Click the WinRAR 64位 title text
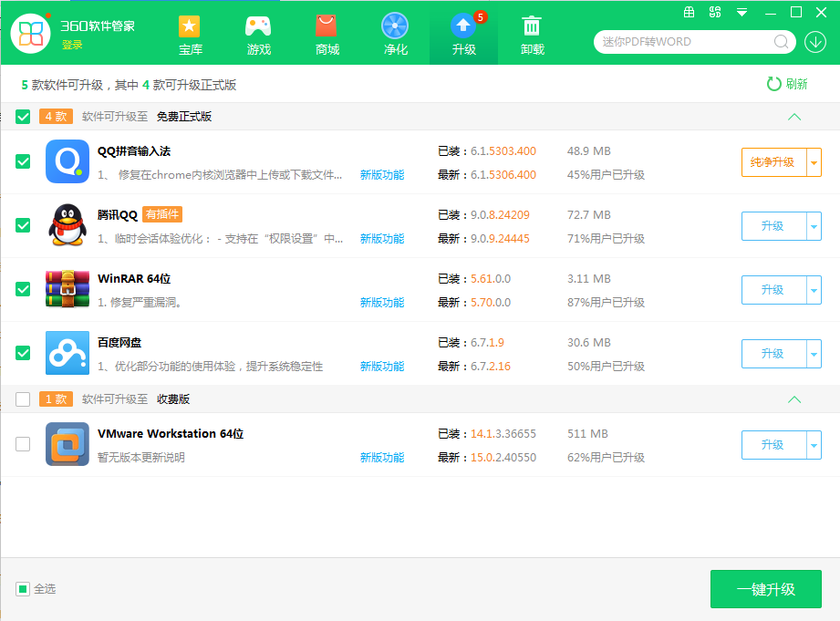Image resolution: width=840 pixels, height=621 pixels. point(134,279)
